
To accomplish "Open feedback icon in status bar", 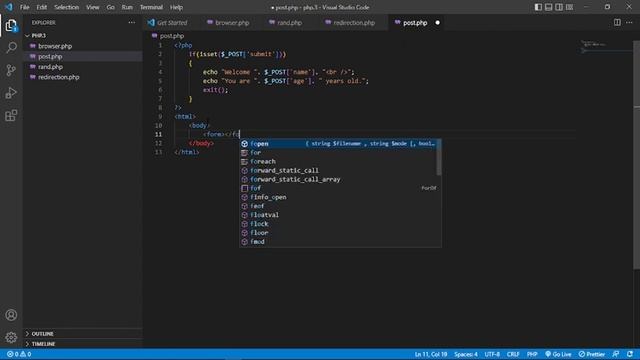I will click(616, 354).
